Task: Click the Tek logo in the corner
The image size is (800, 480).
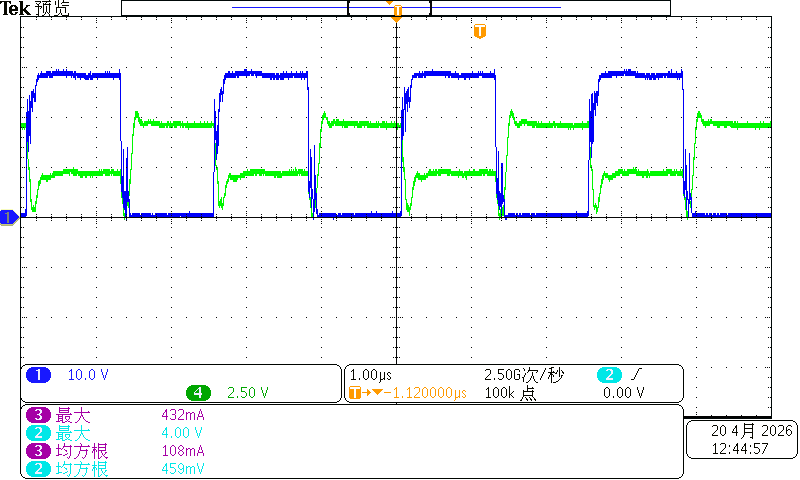Action: (x=15, y=9)
